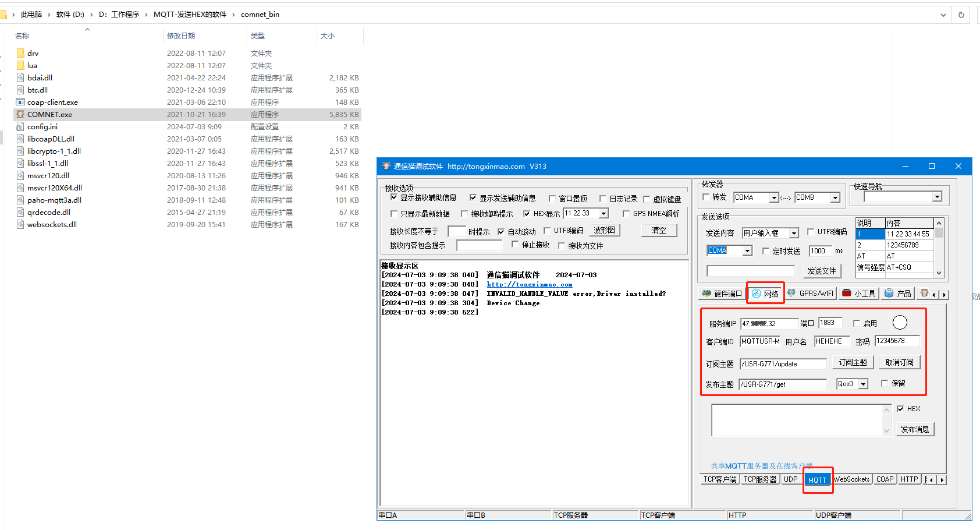This screenshot has height=530, width=980.
Task: Expand the 快速导航 quick navigation dropdown
Action: [x=937, y=197]
